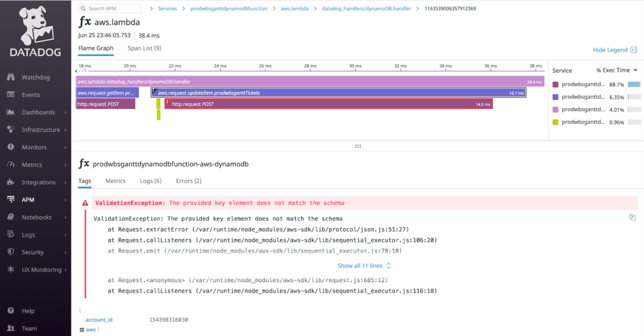The height and width of the screenshot is (336, 644).
Task: Click the Events icon in sidebar
Action: click(11, 94)
